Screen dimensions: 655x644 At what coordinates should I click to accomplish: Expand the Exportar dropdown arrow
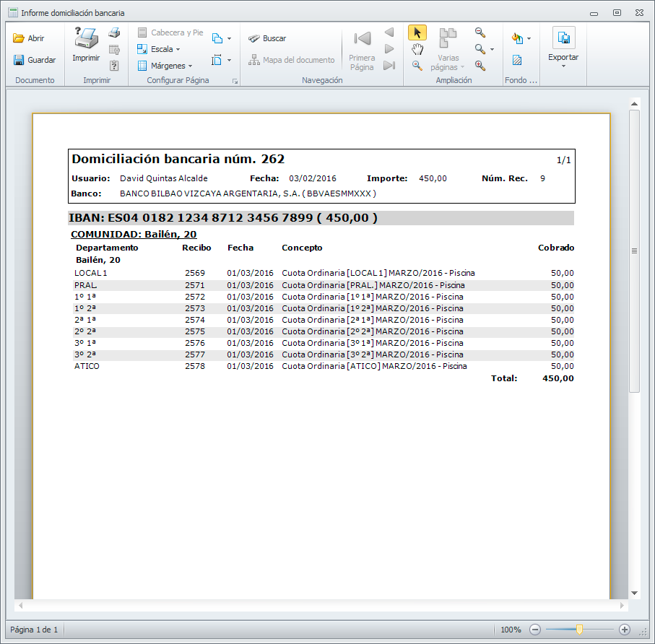point(563,66)
